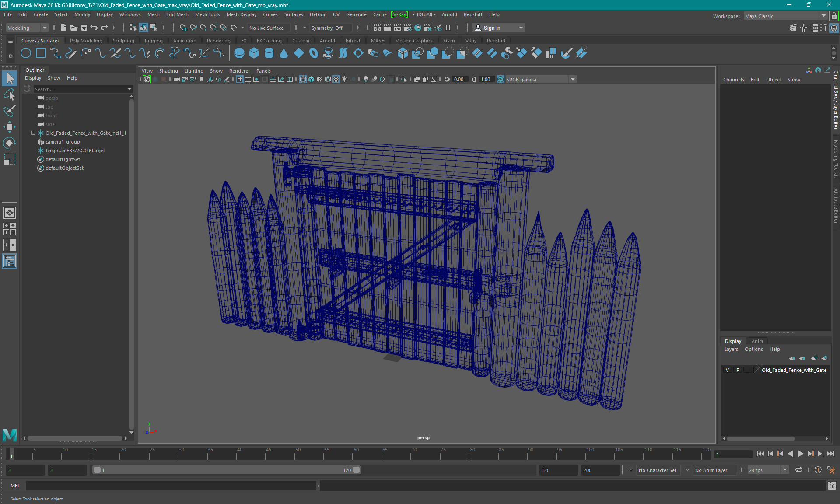840x504 pixels.
Task: Select camera1_group in the Outliner
Action: tap(63, 142)
